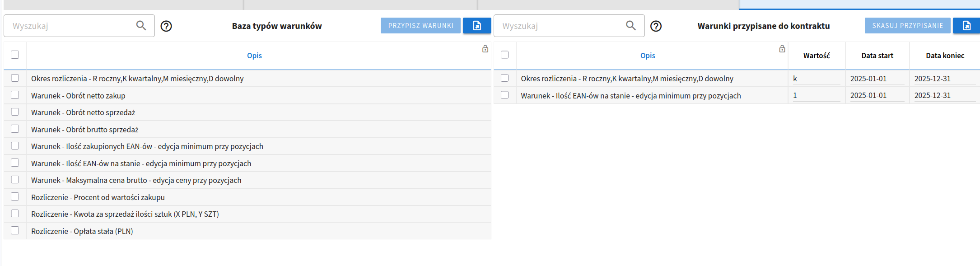Image resolution: width=980 pixels, height=266 pixels.
Task: Tick the assigned Okres rozliczenia row checkbox
Action: pyautogui.click(x=504, y=78)
